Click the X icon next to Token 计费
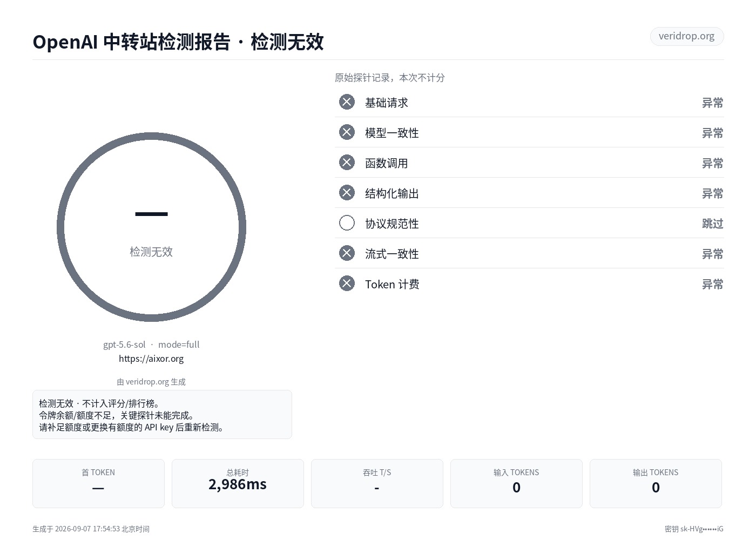This screenshot has width=756, height=540. click(347, 283)
